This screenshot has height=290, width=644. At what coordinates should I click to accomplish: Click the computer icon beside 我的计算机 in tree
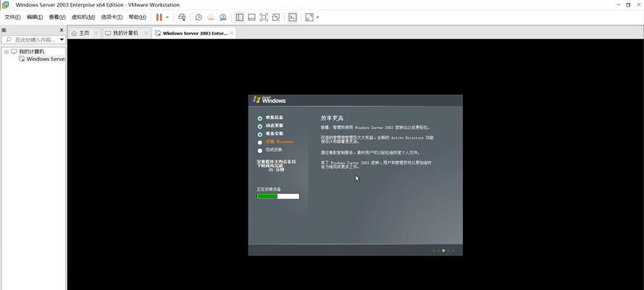tap(14, 51)
